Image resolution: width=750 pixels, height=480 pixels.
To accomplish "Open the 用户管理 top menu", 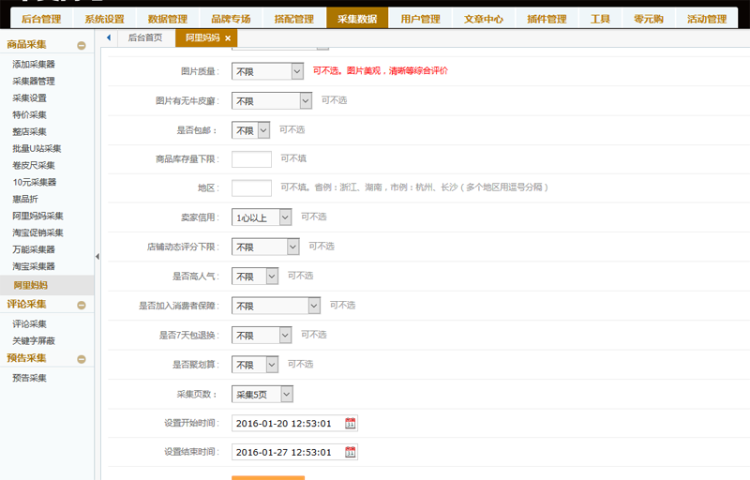I will tap(420, 19).
